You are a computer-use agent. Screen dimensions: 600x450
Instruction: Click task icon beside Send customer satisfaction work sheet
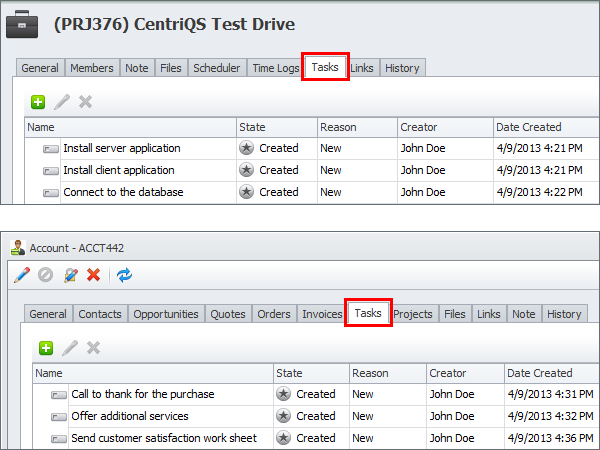[x=59, y=439]
